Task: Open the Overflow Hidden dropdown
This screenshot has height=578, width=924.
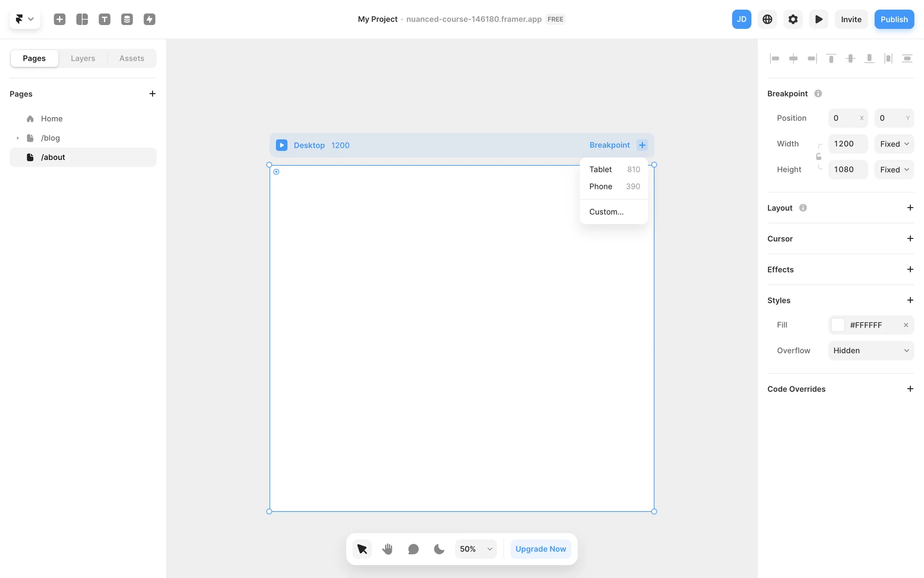Action: pyautogui.click(x=871, y=351)
